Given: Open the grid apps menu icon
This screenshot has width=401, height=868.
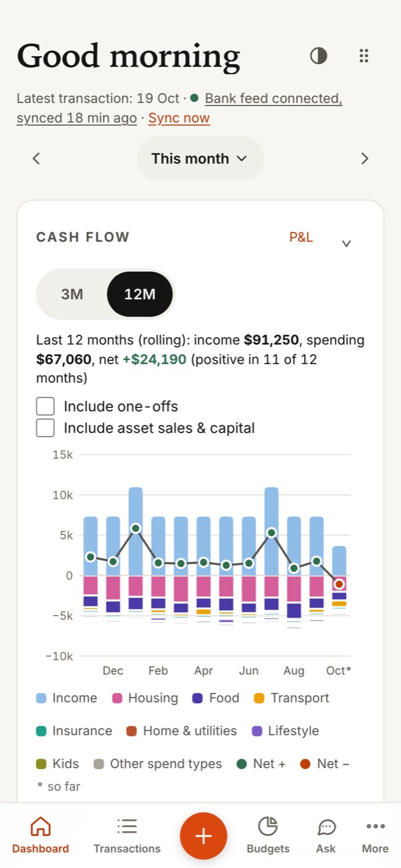Looking at the screenshot, I should pyautogui.click(x=364, y=56).
